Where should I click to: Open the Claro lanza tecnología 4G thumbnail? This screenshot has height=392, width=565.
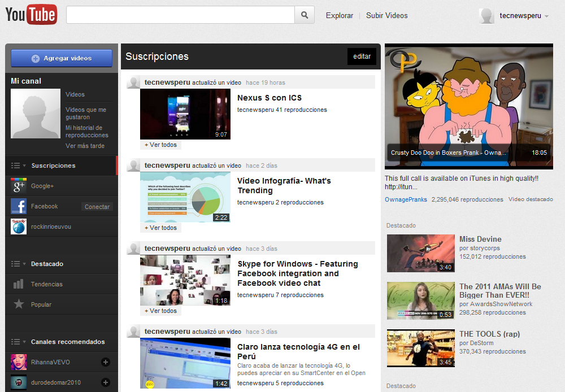[185, 363]
